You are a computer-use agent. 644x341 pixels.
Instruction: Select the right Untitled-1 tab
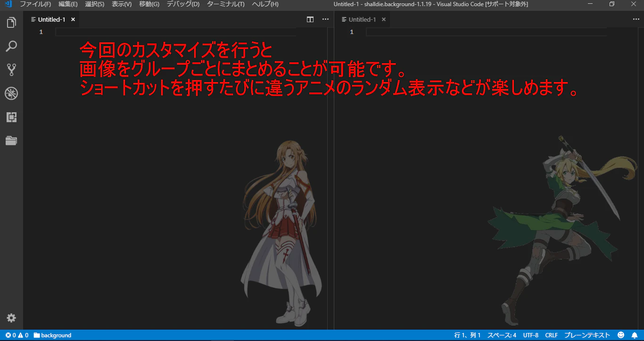coord(362,19)
